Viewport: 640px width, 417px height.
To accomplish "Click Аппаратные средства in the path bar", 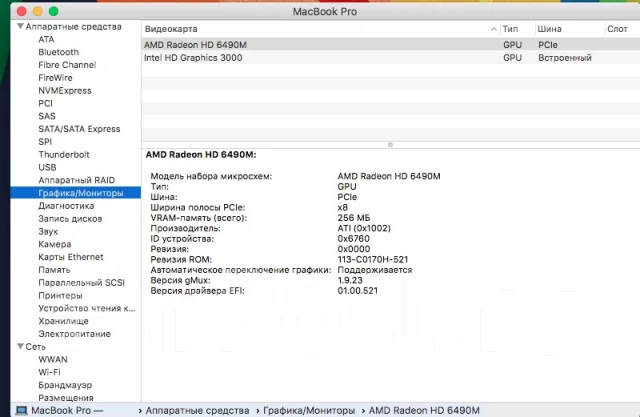I will (197, 410).
